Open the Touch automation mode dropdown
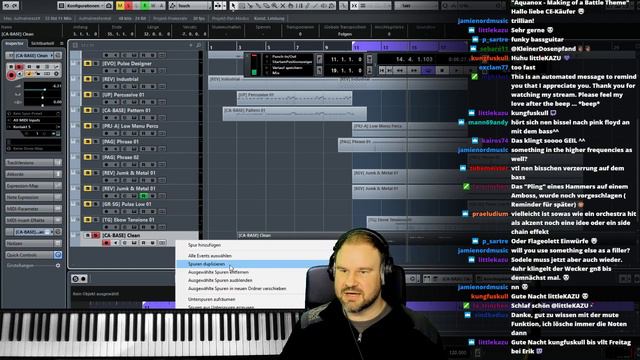 tap(190, 6)
